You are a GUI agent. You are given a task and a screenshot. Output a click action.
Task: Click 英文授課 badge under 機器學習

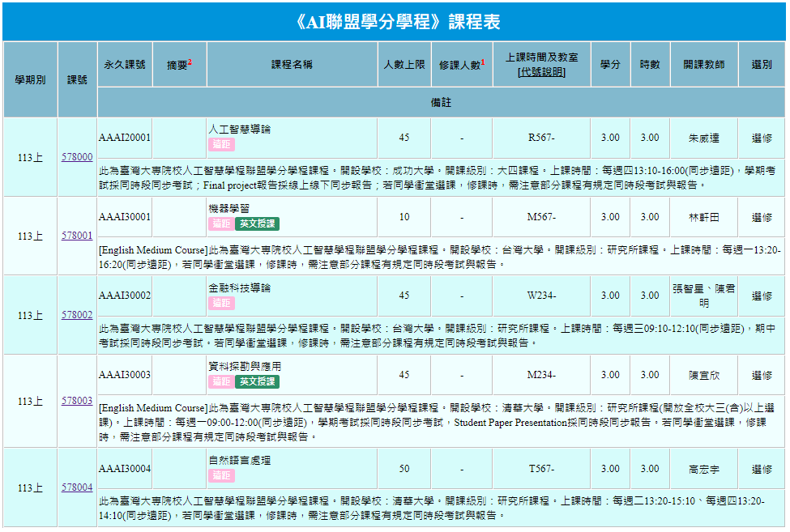click(258, 223)
